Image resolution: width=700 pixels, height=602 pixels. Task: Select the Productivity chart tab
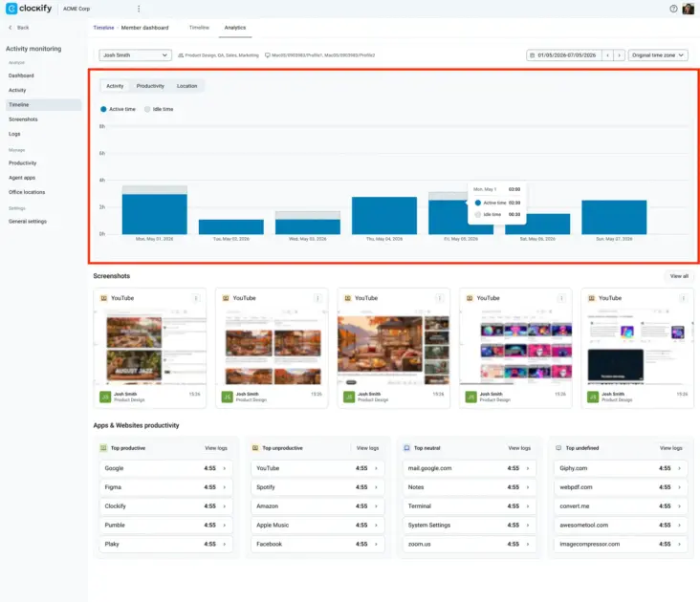pos(150,86)
